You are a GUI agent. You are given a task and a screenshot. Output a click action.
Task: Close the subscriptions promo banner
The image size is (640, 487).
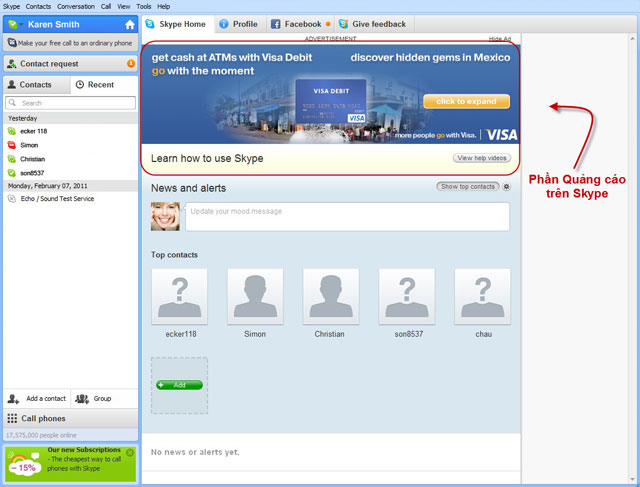(x=130, y=452)
